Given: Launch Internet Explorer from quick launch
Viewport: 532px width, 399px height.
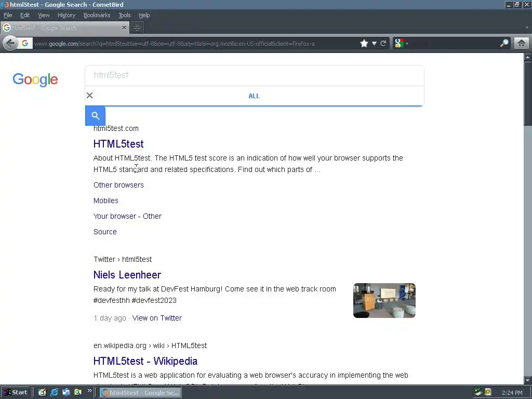Looking at the screenshot, I should 54,393.
